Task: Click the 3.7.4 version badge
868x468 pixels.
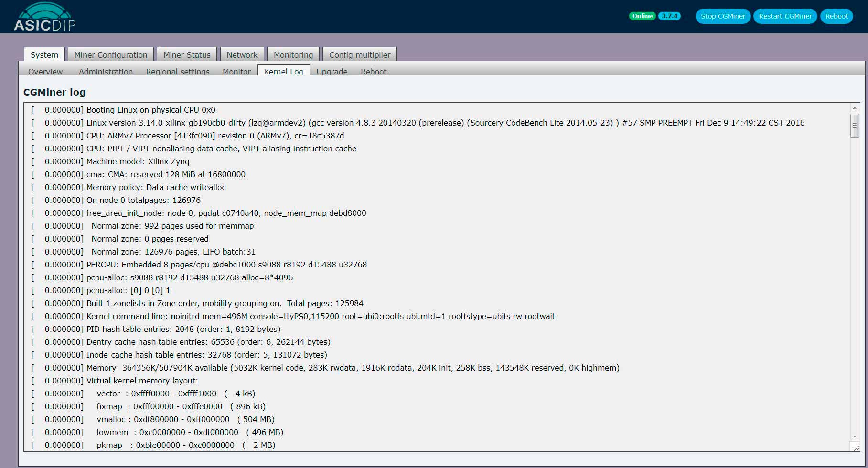Action: [x=669, y=16]
